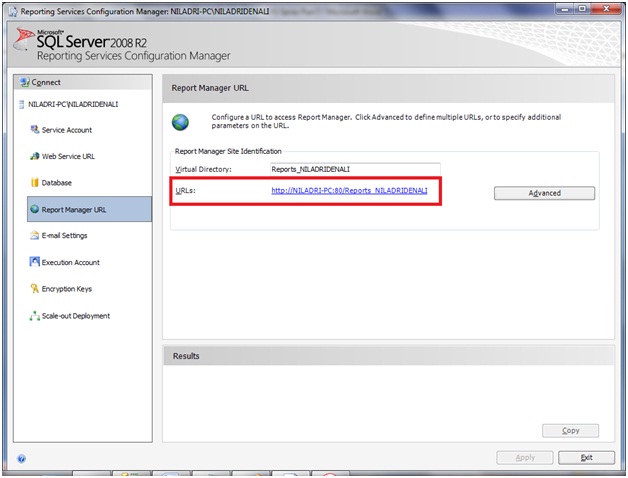Click the 'Virtual Directory:' label
Viewport: 628px width, 478px height.
(203, 169)
